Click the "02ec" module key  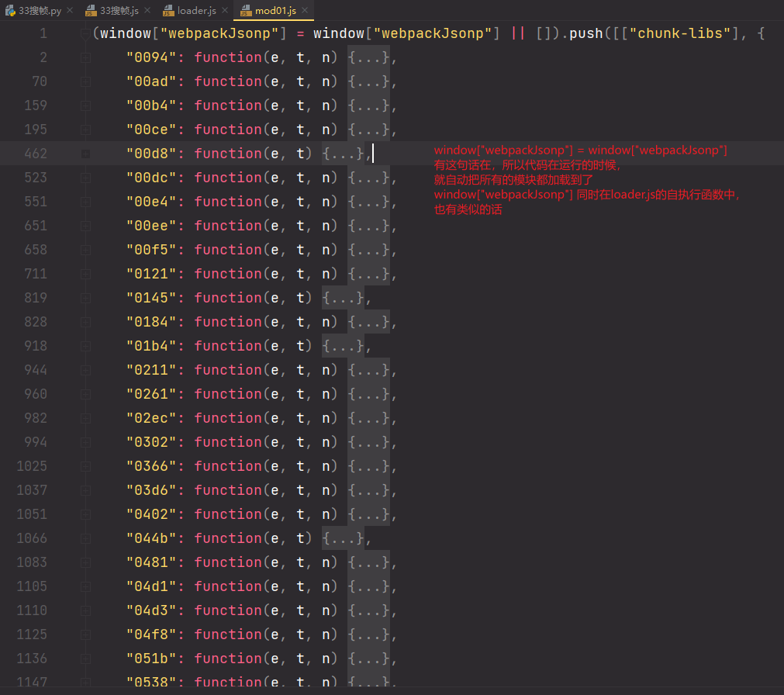(x=151, y=418)
